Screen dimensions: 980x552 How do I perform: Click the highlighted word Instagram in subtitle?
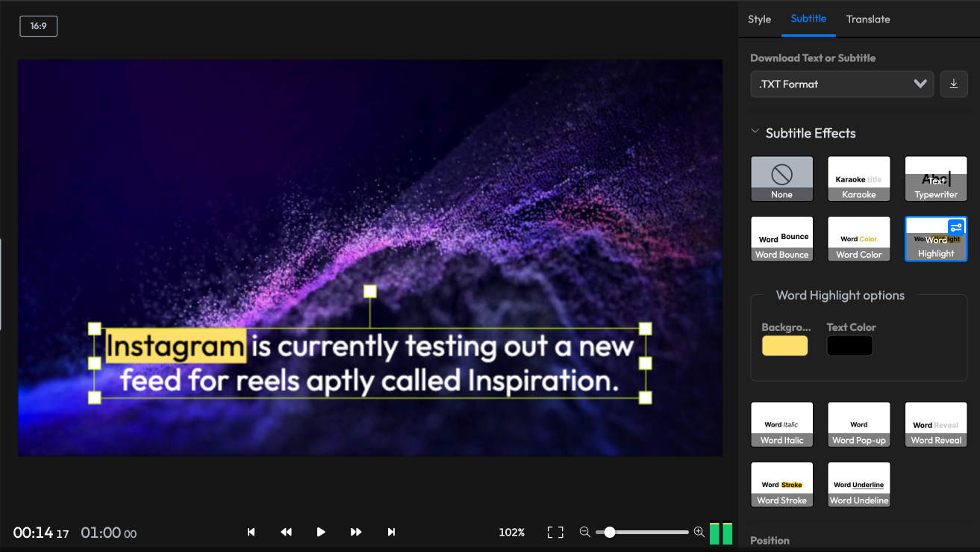pyautogui.click(x=175, y=347)
